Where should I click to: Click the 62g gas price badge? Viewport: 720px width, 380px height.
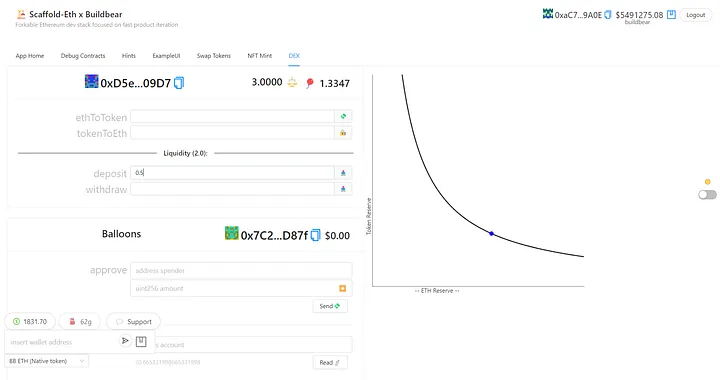[x=80, y=322]
